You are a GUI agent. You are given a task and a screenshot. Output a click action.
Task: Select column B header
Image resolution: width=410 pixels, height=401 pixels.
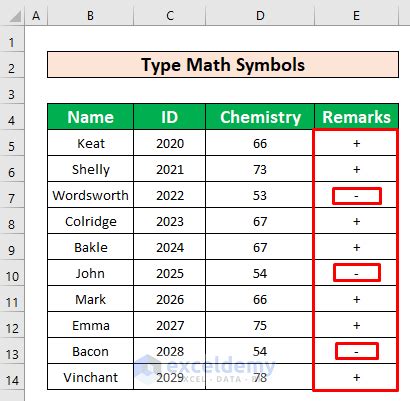pyautogui.click(x=90, y=16)
